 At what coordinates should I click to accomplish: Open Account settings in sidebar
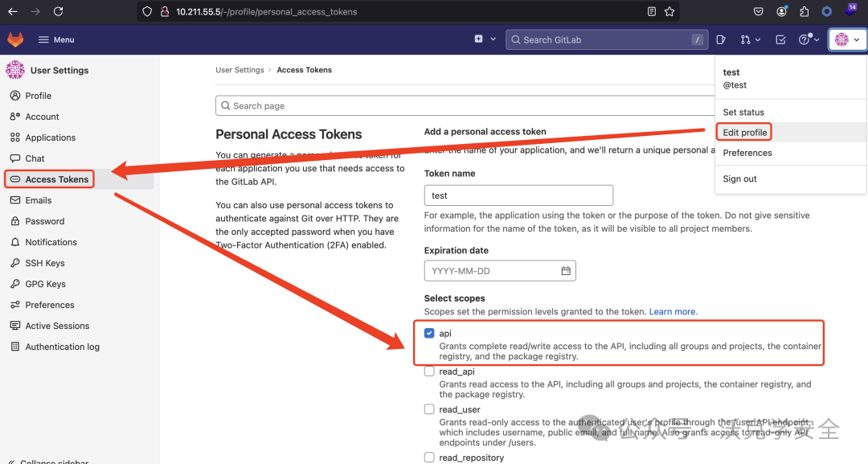tap(42, 117)
